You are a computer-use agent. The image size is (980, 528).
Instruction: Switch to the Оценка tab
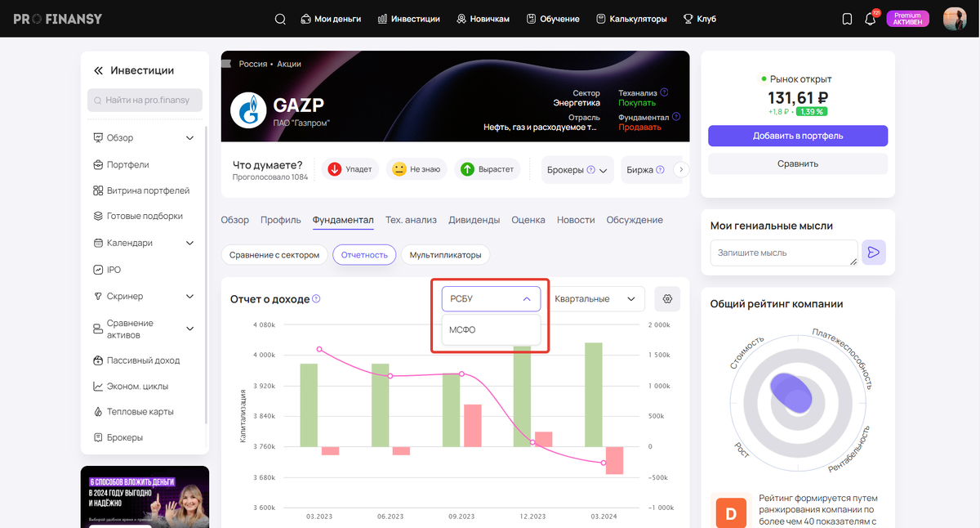click(x=528, y=220)
